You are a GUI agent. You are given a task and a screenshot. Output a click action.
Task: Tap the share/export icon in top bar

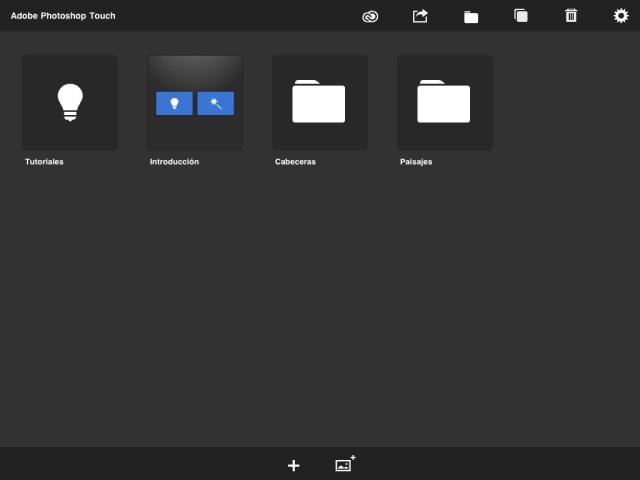(420, 16)
